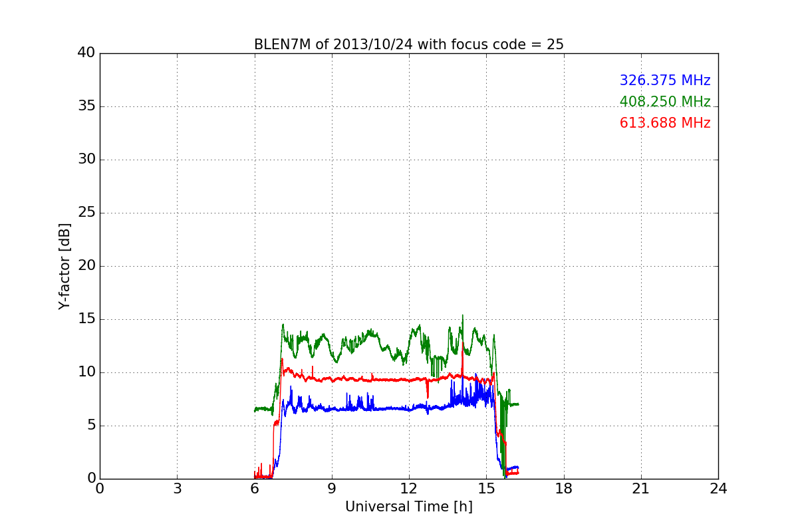Click the x-axis tick label '3'
Screen dimensions: 798x532
click(177, 489)
